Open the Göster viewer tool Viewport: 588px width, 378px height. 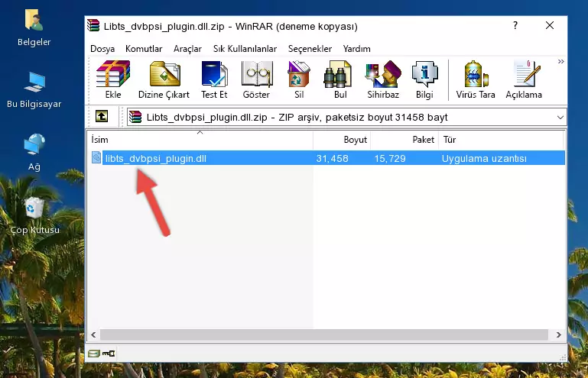point(256,79)
